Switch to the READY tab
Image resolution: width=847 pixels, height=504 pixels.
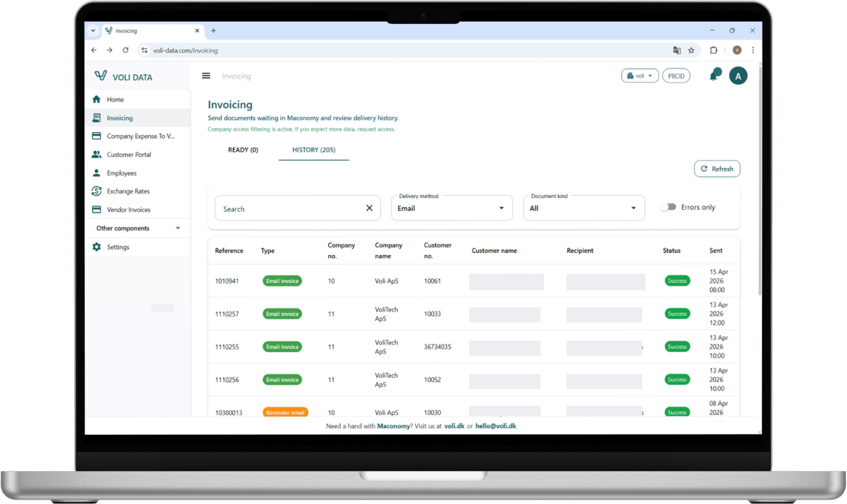pyautogui.click(x=243, y=150)
